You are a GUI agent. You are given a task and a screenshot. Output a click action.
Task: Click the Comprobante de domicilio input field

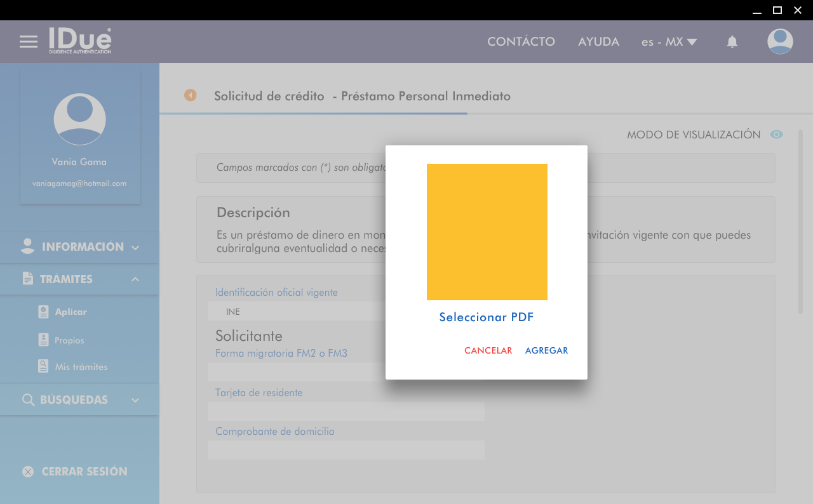pyautogui.click(x=346, y=450)
